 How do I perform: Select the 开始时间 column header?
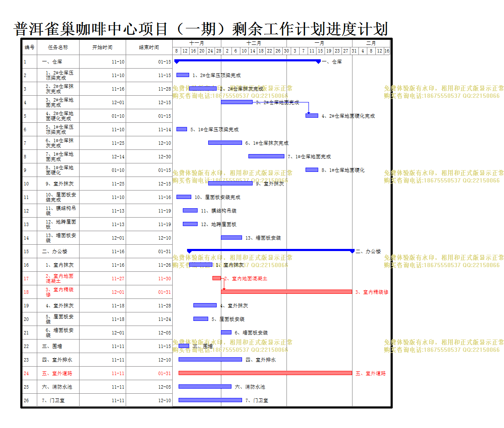pyautogui.click(x=102, y=47)
